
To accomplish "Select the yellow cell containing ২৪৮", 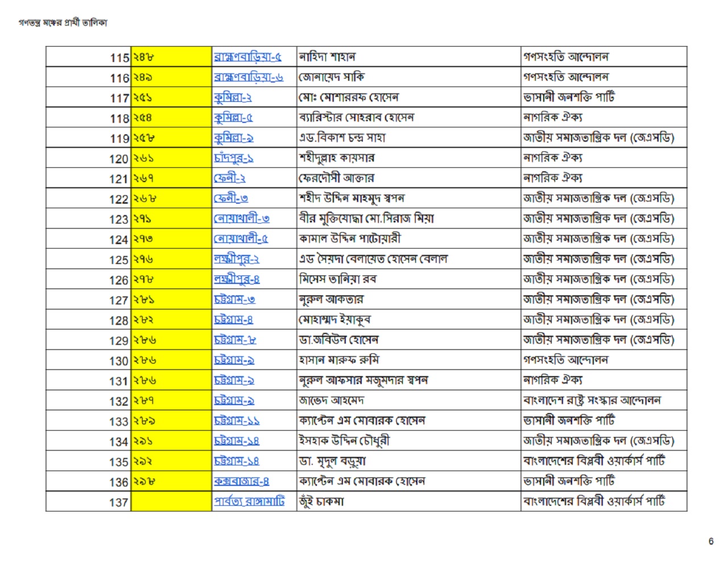I will [171, 57].
